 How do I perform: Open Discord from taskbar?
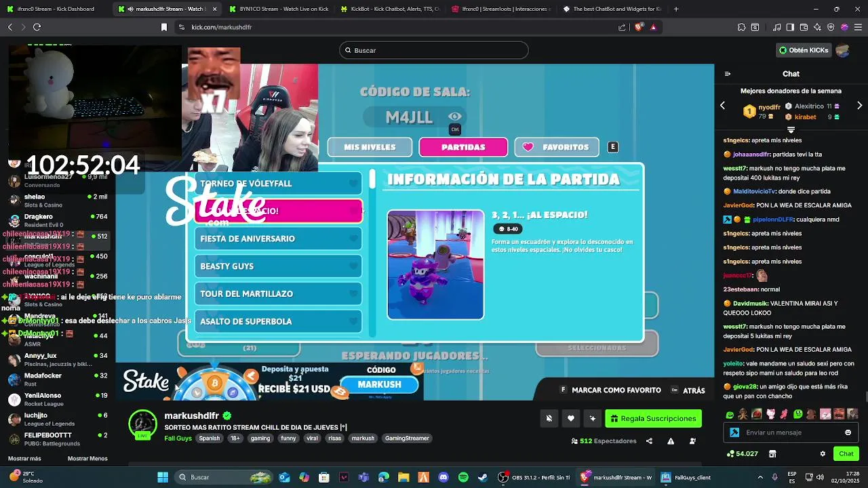[443, 477]
